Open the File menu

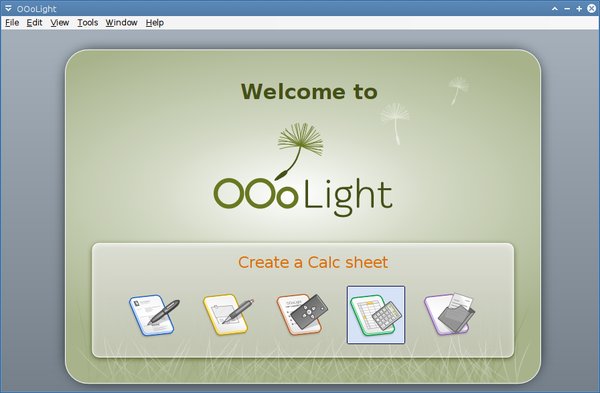click(12, 23)
